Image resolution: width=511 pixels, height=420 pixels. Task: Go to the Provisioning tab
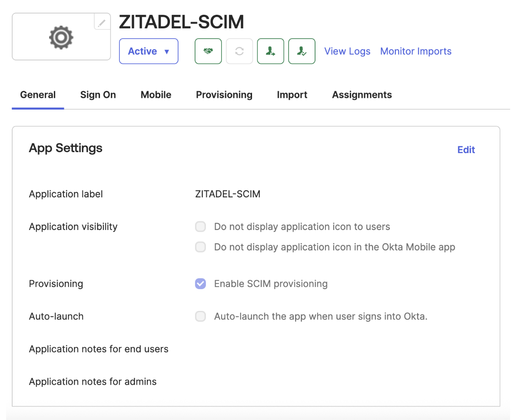224,95
